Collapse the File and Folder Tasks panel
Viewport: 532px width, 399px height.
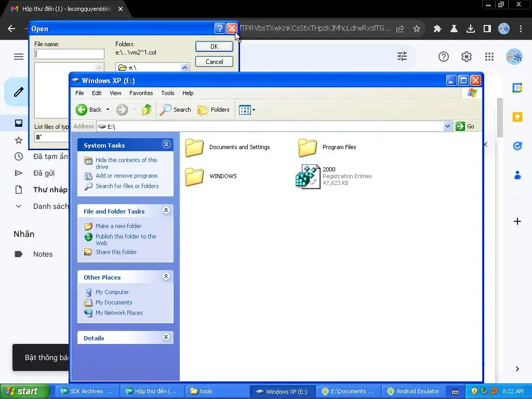166,210
